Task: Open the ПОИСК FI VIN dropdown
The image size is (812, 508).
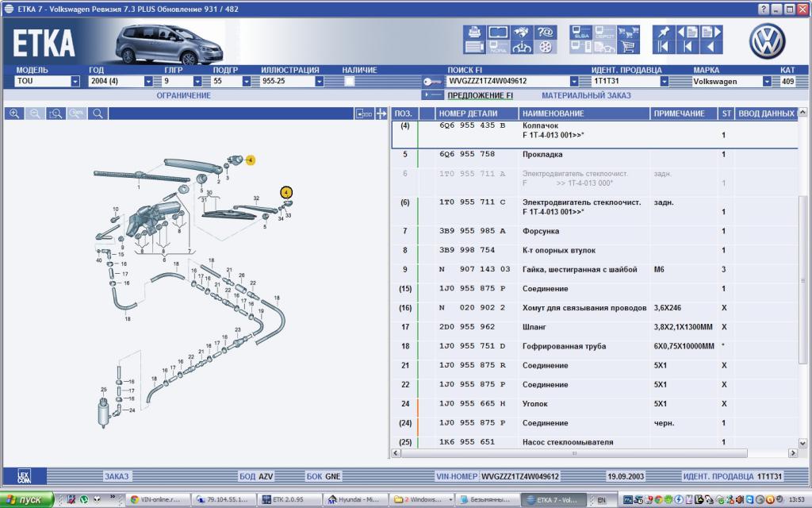Action: click(x=574, y=82)
